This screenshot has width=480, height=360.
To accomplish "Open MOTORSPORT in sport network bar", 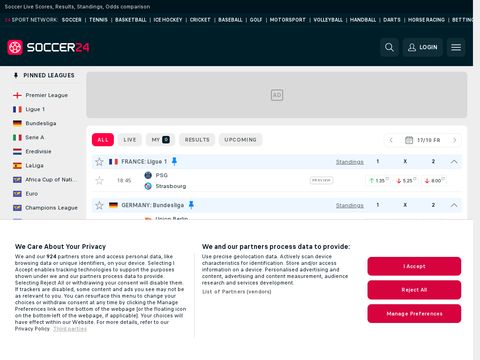I will (288, 20).
